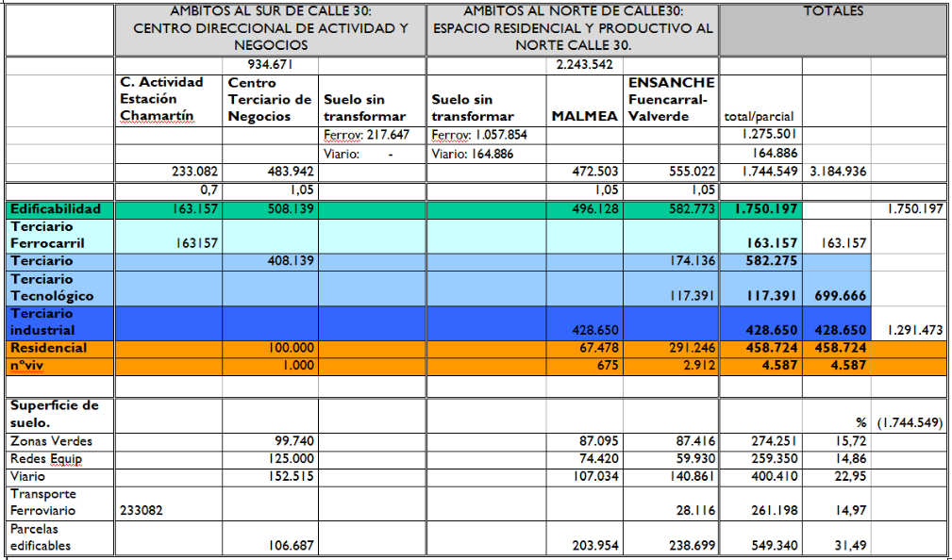
Task: Select Zonas Verdes value 99.740
Action: (293, 441)
